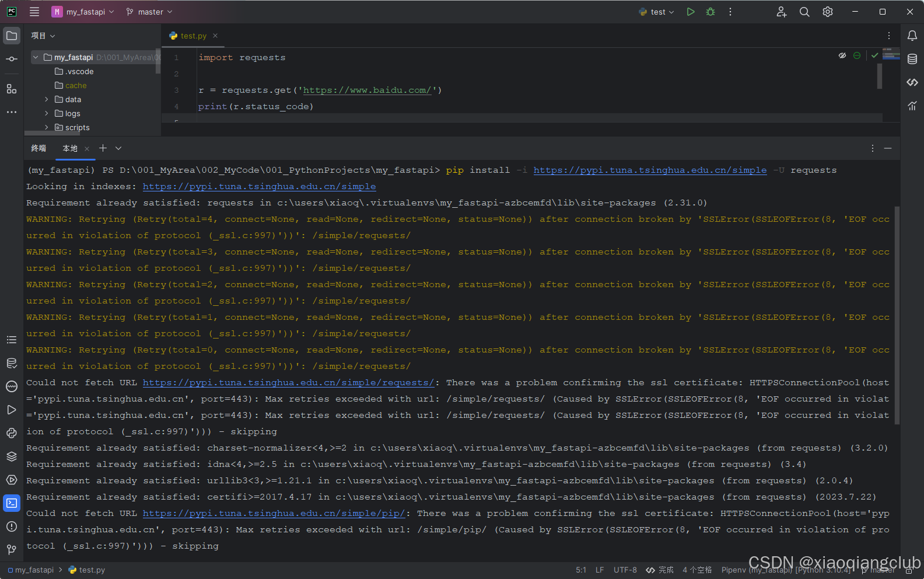
Task: Show more tool windows via left ellipsis
Action: click(12, 112)
